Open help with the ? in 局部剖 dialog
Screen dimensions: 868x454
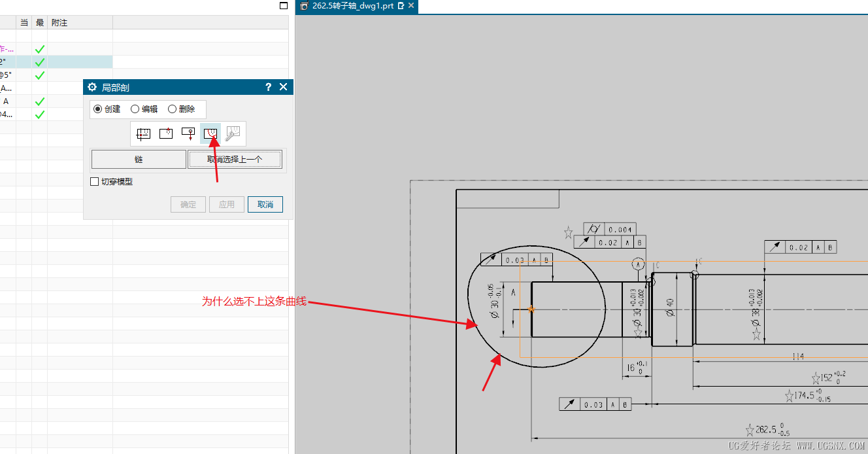point(268,87)
